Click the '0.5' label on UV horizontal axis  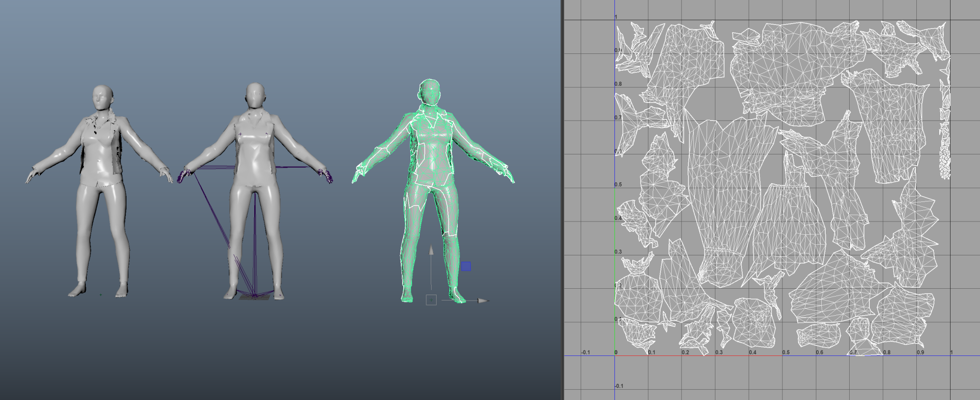coord(785,352)
